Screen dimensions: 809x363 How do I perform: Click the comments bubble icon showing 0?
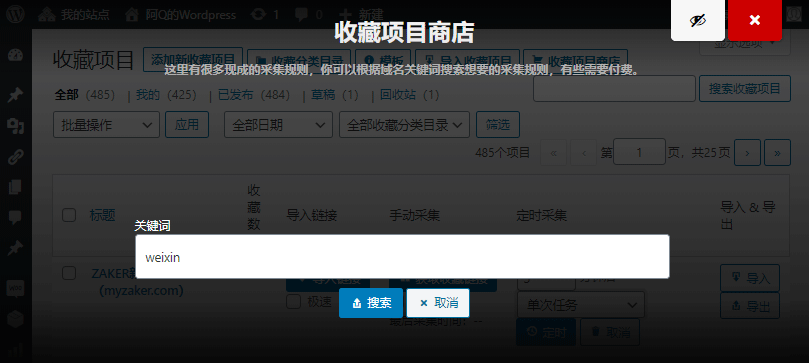tap(309, 14)
